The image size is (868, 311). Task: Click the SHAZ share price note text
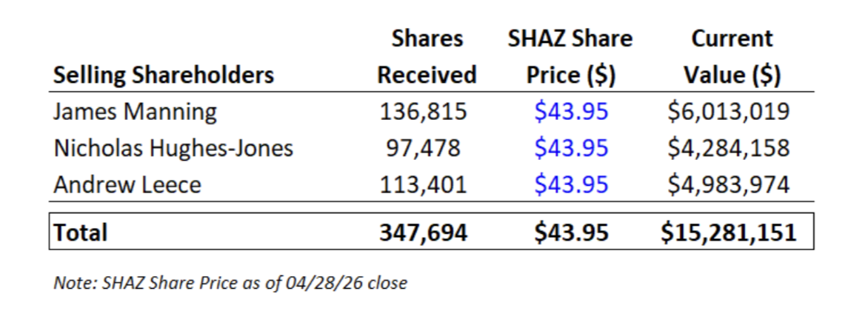click(x=230, y=283)
